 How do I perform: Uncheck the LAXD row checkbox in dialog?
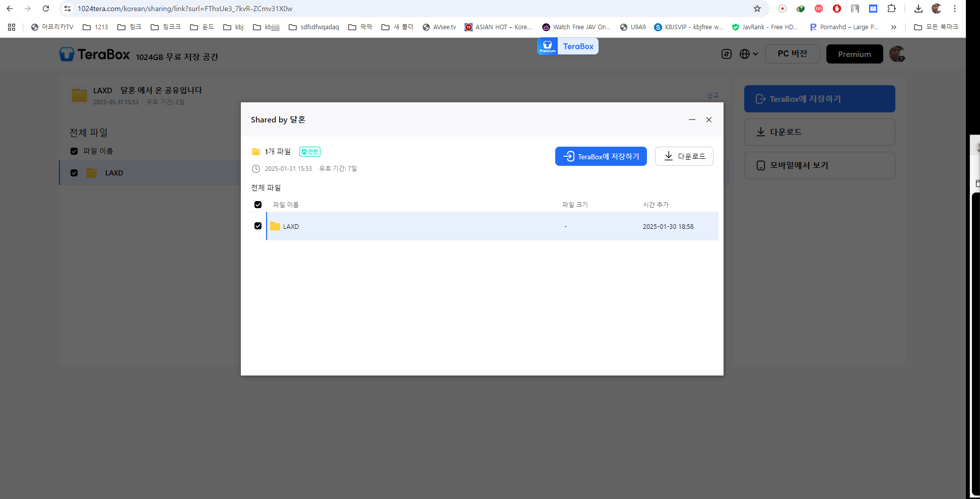tap(258, 226)
